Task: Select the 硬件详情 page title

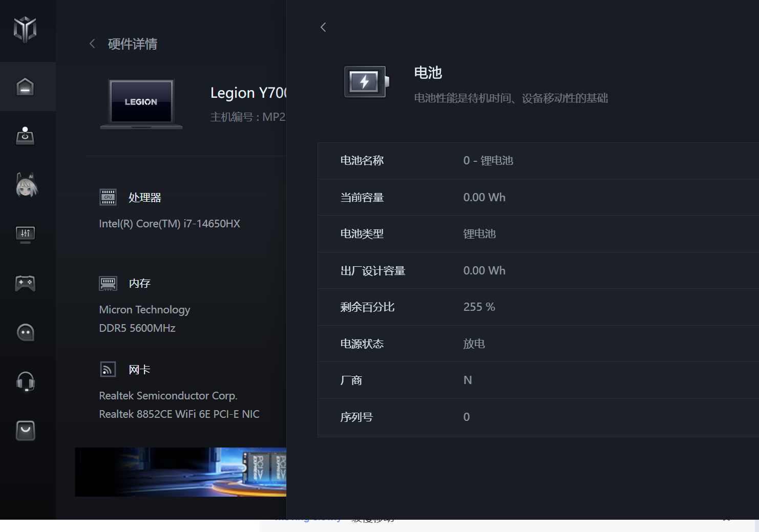Action: point(133,44)
